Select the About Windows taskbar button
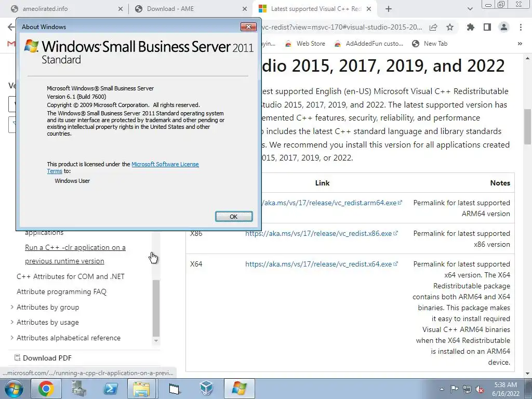This screenshot has height=399, width=532. 239,389
